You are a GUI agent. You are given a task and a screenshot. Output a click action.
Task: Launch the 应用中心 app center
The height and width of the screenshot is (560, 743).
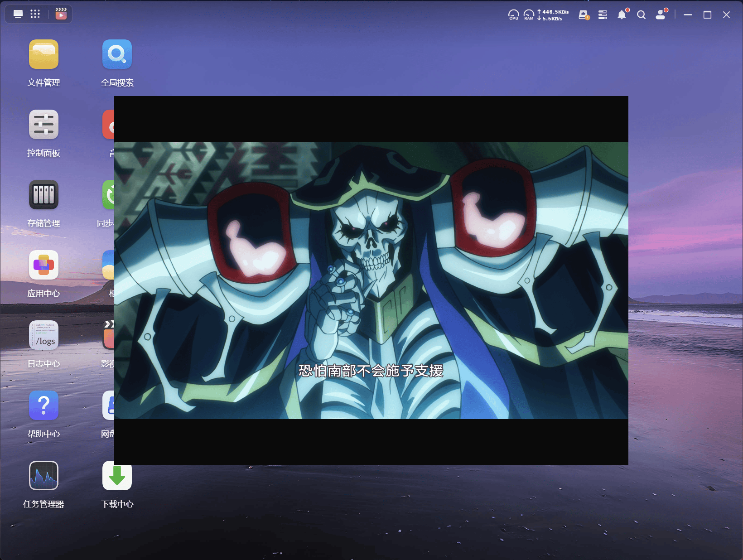point(43,265)
